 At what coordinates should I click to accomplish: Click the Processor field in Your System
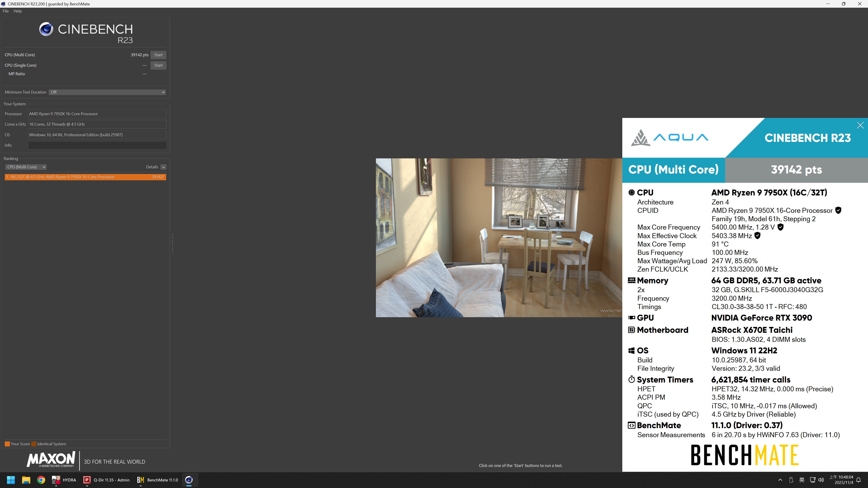(x=97, y=114)
